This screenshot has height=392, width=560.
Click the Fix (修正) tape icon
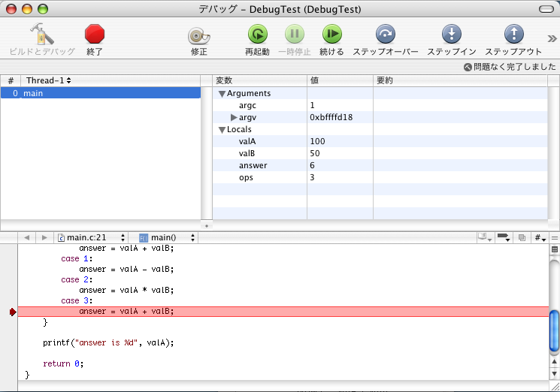tap(198, 35)
